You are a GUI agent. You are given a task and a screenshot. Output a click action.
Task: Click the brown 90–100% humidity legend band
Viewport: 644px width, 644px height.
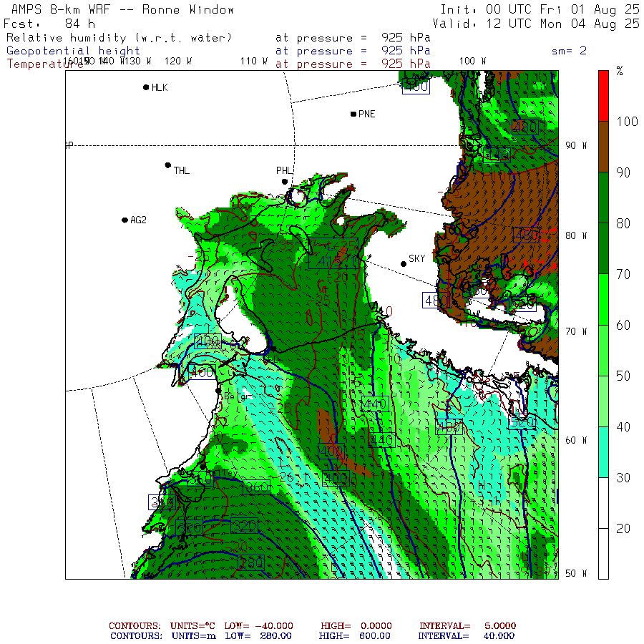coord(603,147)
